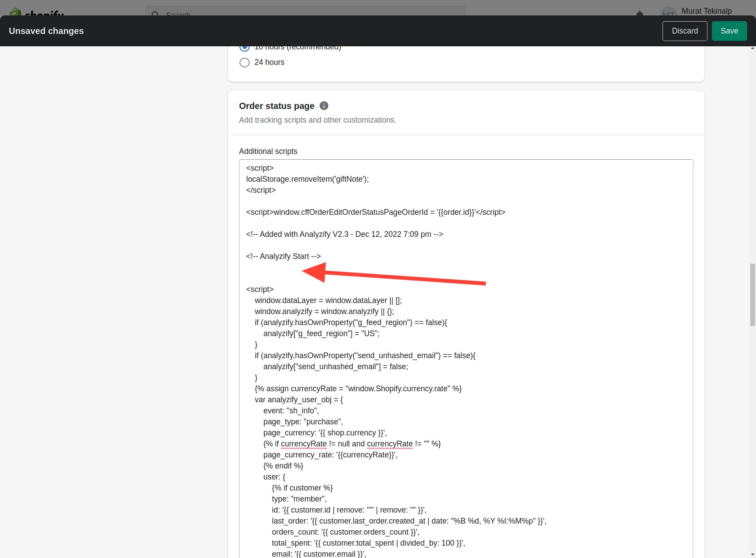
Task: Open the info tooltip next to Order status page
Action: [324, 105]
